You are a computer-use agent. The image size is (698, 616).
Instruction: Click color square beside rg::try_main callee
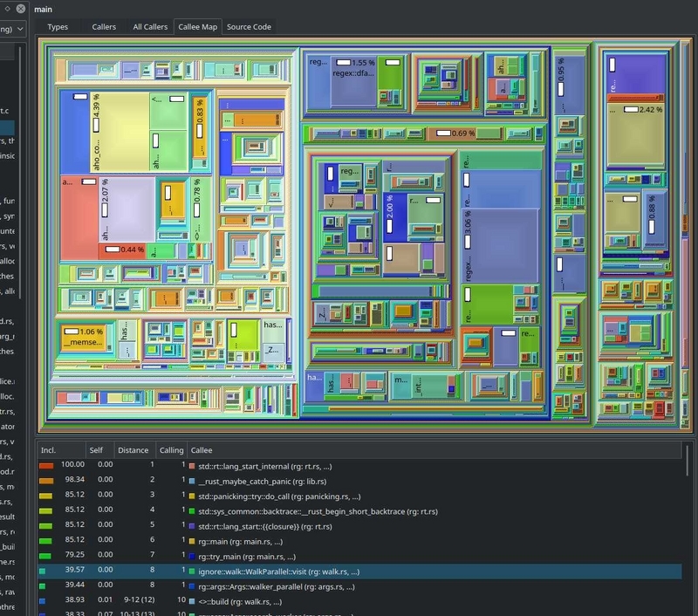coord(192,557)
